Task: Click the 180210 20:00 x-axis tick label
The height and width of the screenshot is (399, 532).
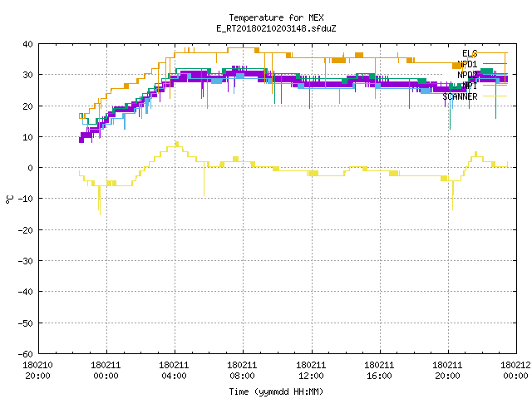Action: 37,371
